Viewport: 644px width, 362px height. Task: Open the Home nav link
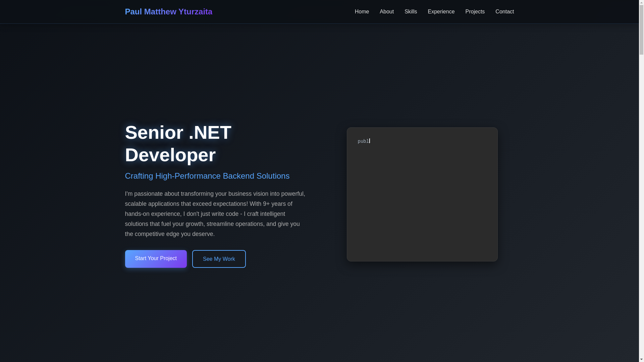362,12
